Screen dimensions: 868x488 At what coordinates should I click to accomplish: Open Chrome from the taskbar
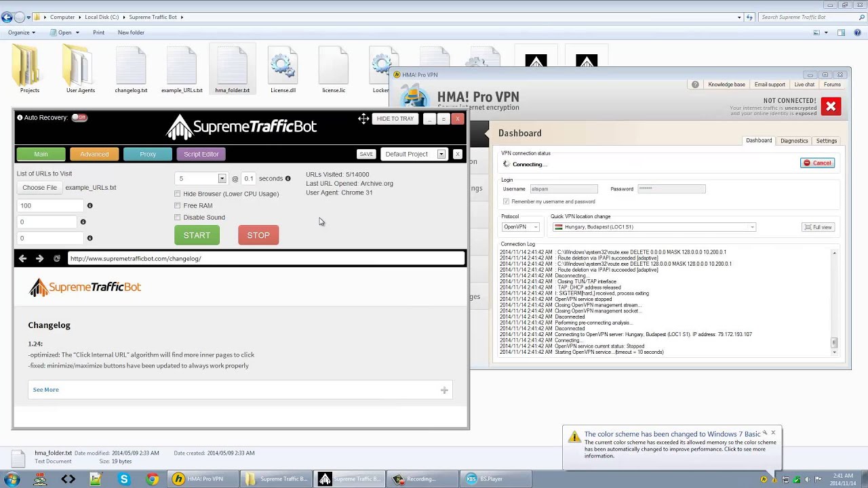pyautogui.click(x=153, y=479)
